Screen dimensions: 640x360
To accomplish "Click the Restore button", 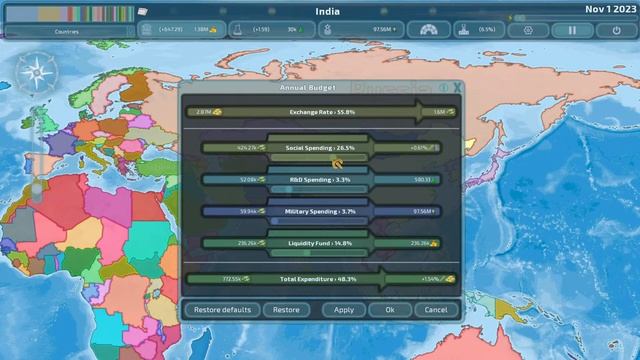I will [x=286, y=310].
